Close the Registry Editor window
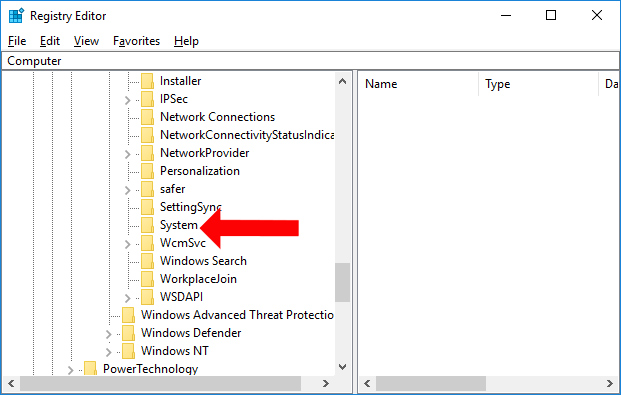Screen dimensions: 621x395 tap(596, 15)
